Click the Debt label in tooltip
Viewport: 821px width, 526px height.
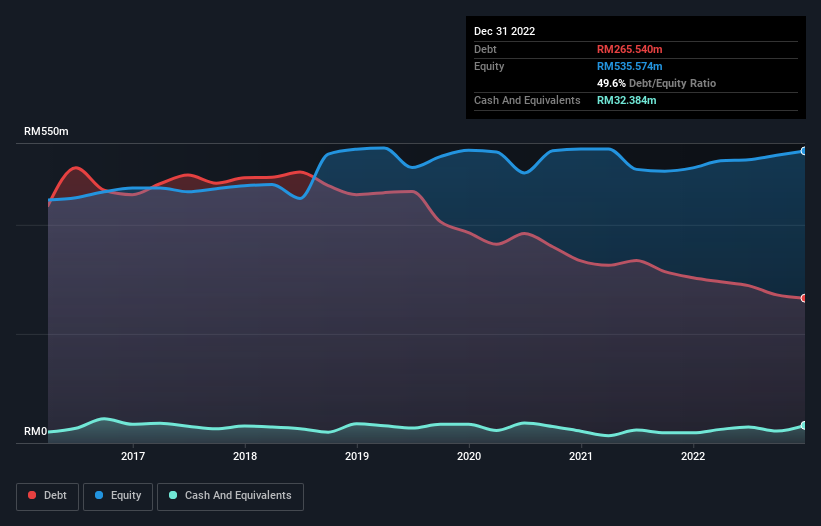pyautogui.click(x=485, y=49)
